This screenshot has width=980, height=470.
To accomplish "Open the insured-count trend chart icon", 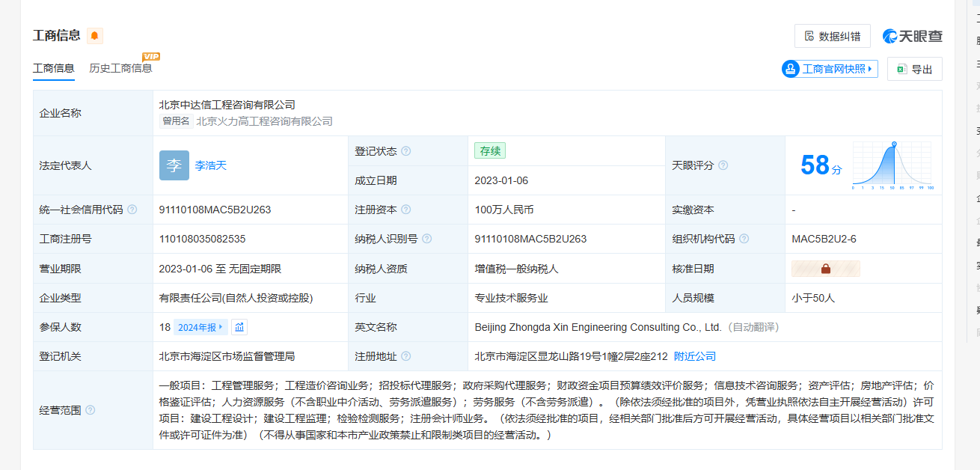I will [239, 327].
